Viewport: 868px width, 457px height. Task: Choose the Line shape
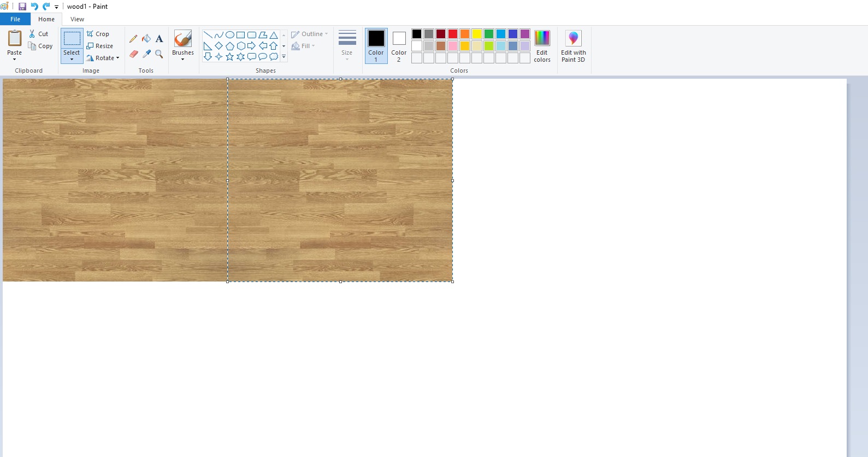click(x=208, y=35)
